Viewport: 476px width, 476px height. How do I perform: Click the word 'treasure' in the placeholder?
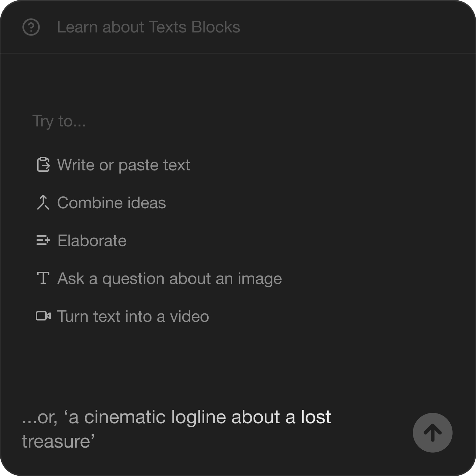pos(56,442)
